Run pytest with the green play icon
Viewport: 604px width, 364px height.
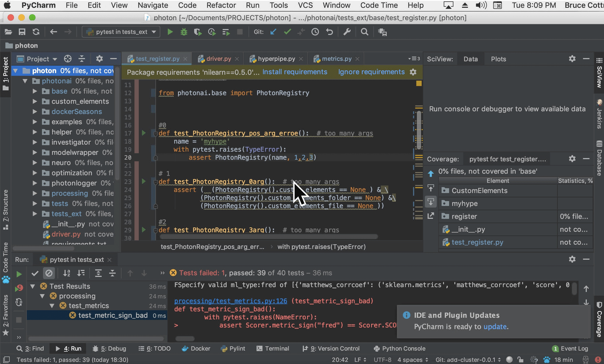tap(170, 32)
